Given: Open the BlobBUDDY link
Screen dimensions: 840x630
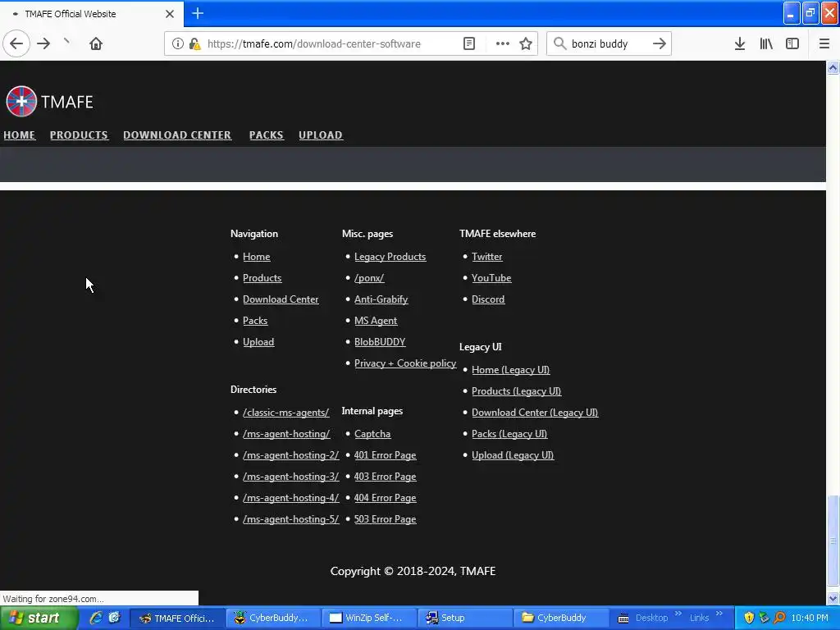Looking at the screenshot, I should [x=380, y=342].
